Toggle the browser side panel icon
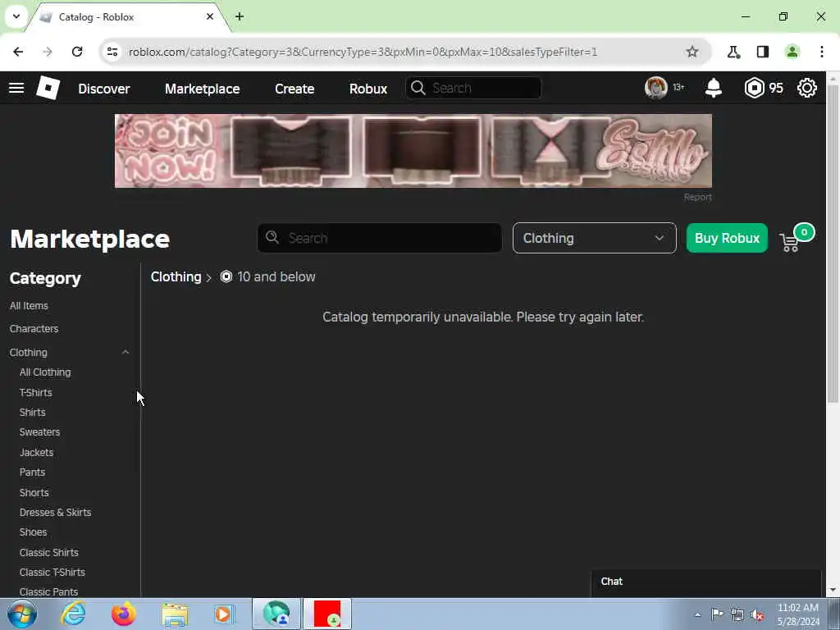This screenshot has height=630, width=840. 763,52
